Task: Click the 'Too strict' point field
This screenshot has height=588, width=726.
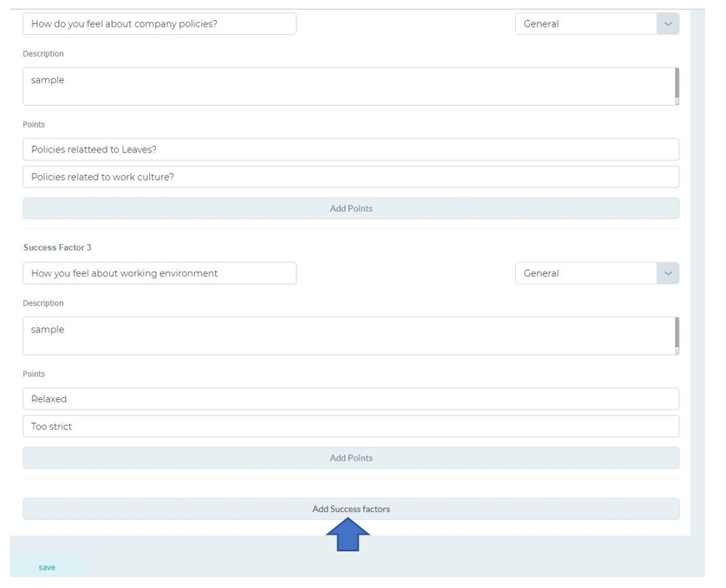Action: coord(351,426)
